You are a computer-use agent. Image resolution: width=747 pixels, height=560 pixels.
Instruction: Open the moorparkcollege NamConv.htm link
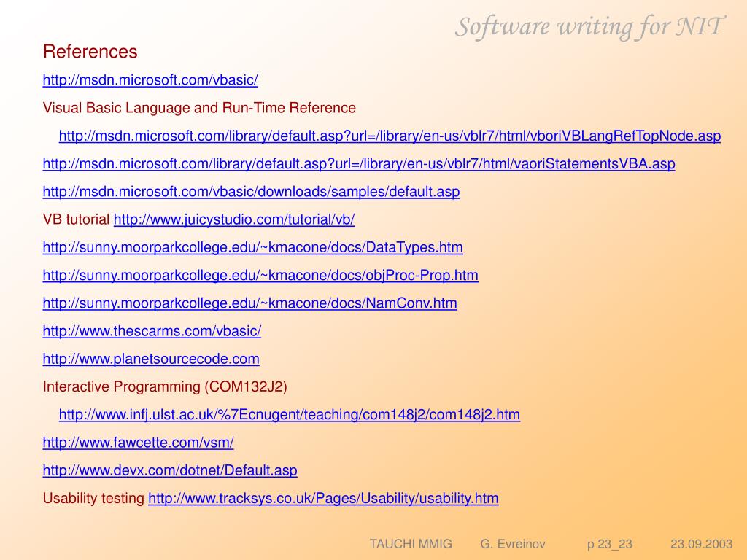pos(249,303)
